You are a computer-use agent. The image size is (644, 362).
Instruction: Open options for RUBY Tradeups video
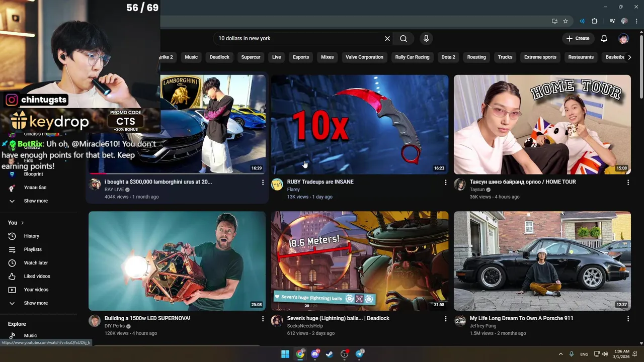(445, 183)
